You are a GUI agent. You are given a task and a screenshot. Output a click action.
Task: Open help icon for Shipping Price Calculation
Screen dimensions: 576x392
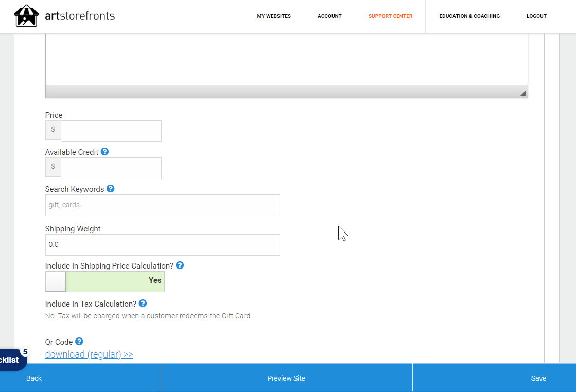[x=180, y=265]
